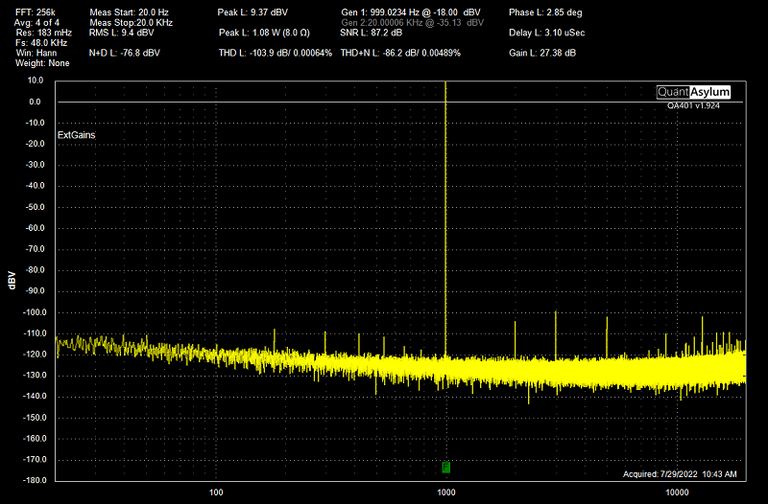The image size is (768, 504).
Task: Click the Peak L 1.08 W readout
Action: click(262, 32)
